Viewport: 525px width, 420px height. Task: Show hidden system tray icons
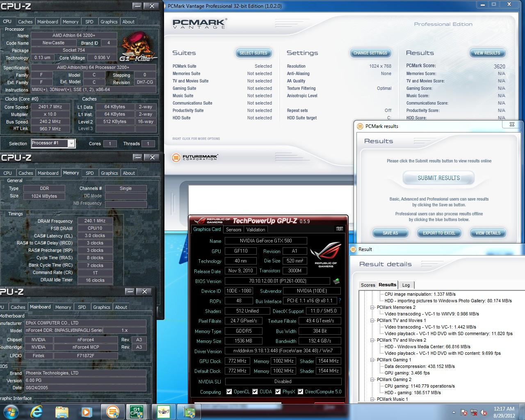(x=454, y=412)
